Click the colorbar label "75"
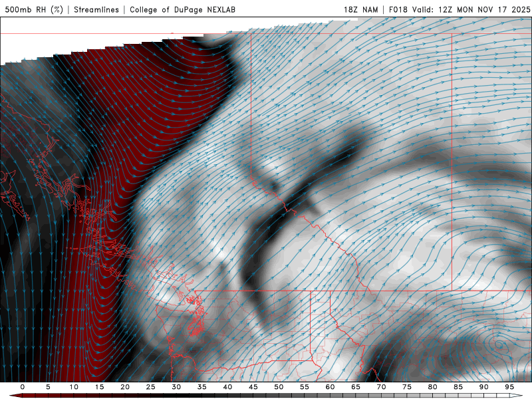This screenshot has height=399, width=532. 407,387
